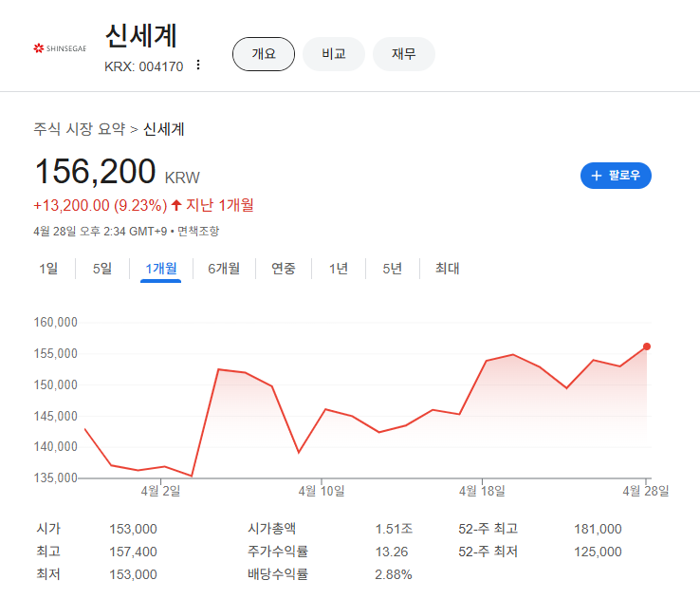
Task: Click the 4월 10일 axis label
Action: tap(322, 492)
